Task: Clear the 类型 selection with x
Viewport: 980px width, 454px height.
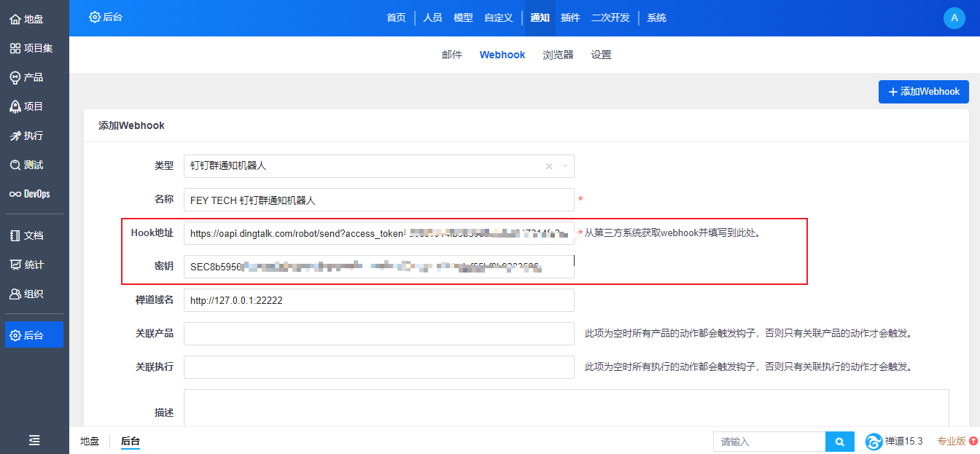Action: click(549, 166)
